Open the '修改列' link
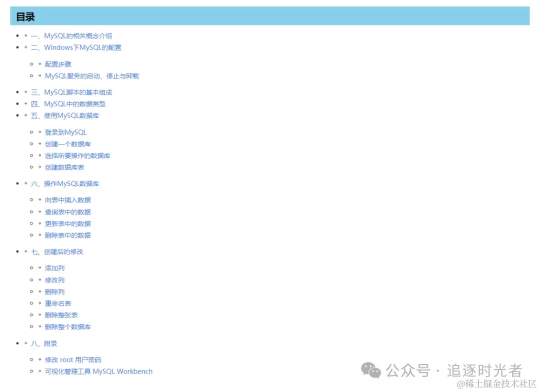The image size is (540, 392). point(55,280)
